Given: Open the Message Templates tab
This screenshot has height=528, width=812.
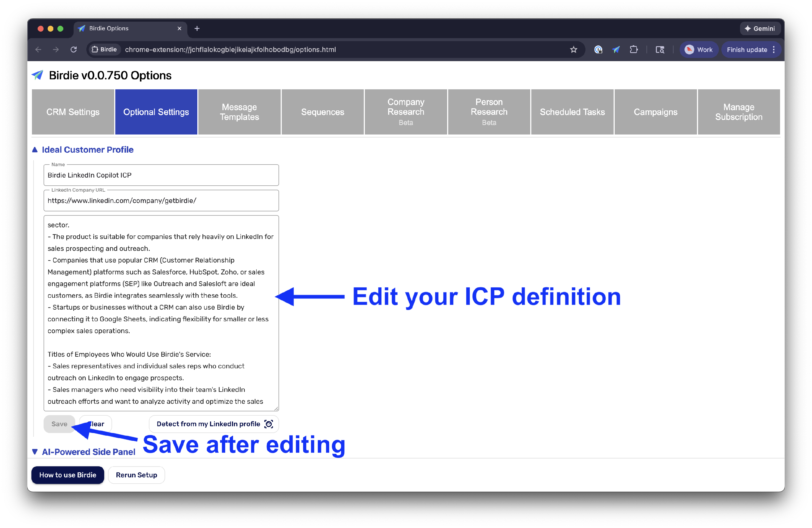Looking at the screenshot, I should click(x=239, y=112).
